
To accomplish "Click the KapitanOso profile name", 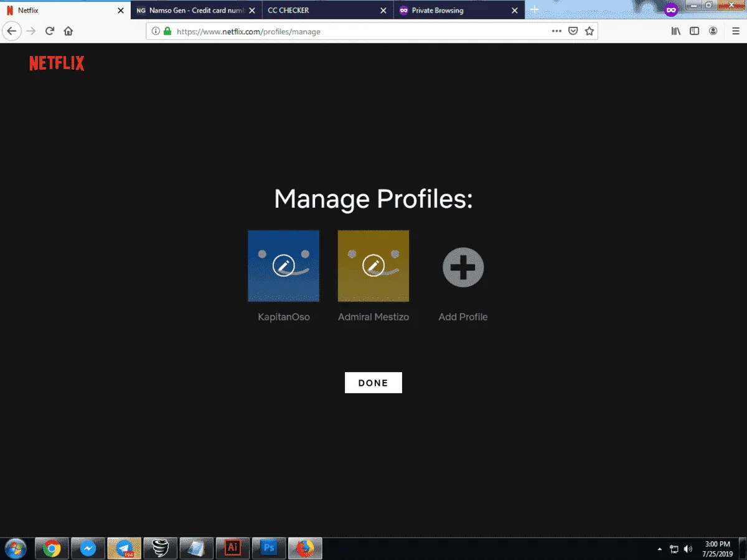I will tap(284, 317).
